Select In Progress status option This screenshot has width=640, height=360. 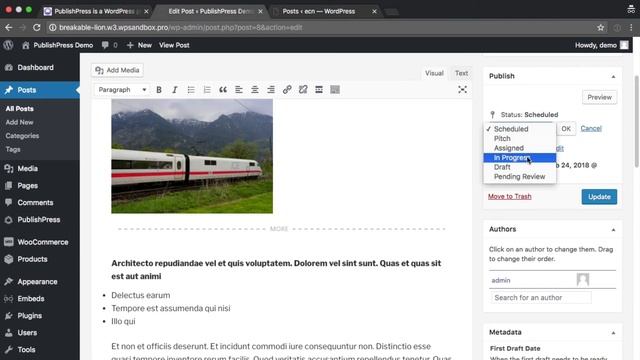click(520, 158)
